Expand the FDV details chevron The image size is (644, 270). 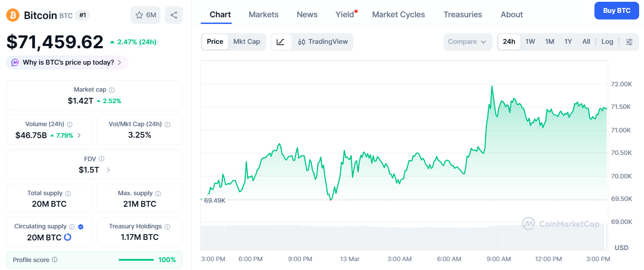click(108, 170)
